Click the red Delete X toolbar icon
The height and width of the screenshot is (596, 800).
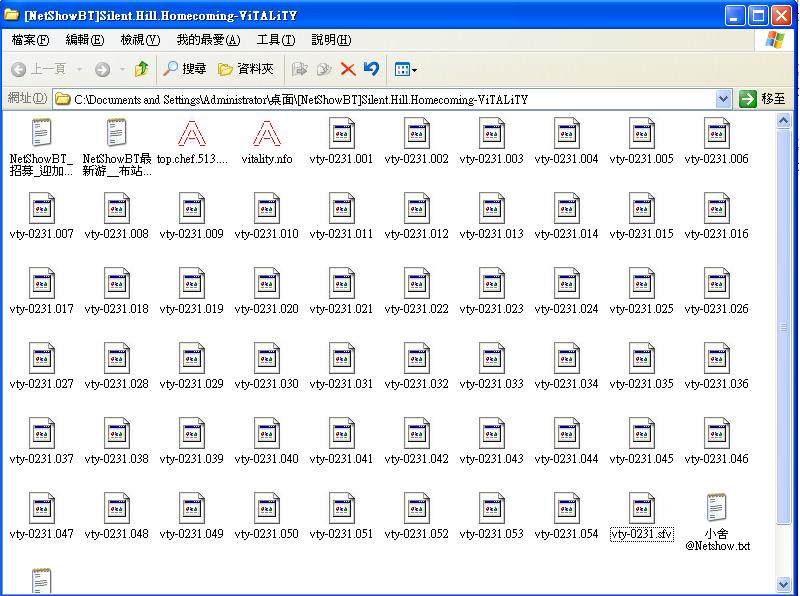pos(348,69)
